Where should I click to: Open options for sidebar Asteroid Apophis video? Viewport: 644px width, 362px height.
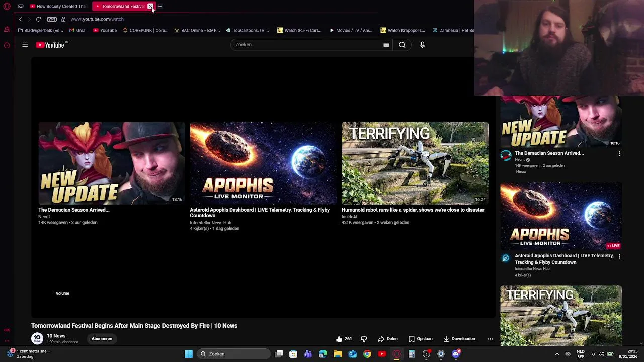coord(619,256)
